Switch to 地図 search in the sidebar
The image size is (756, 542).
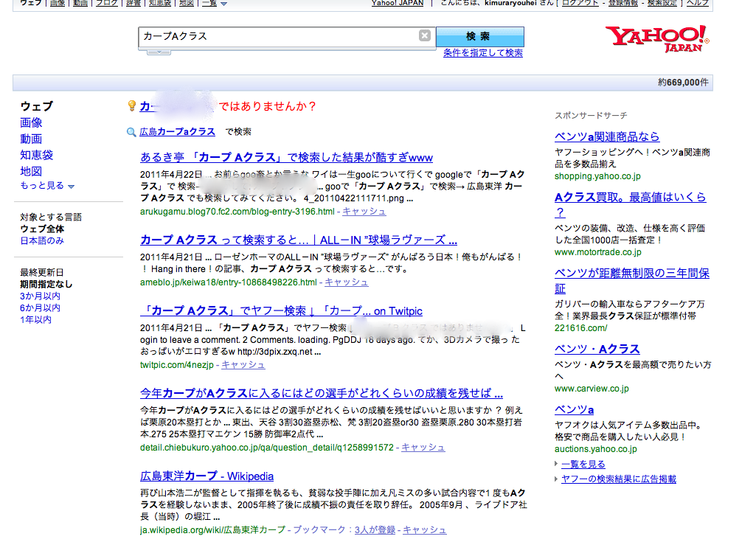point(31,171)
